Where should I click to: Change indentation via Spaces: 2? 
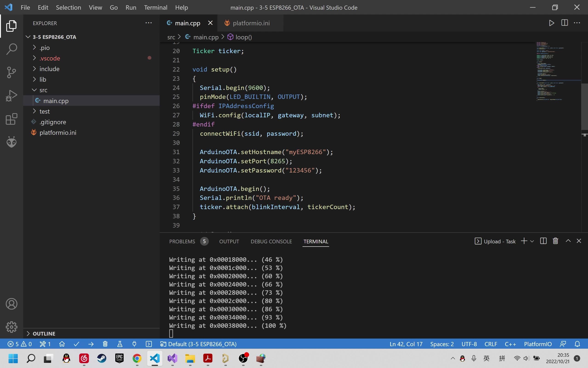tap(442, 344)
